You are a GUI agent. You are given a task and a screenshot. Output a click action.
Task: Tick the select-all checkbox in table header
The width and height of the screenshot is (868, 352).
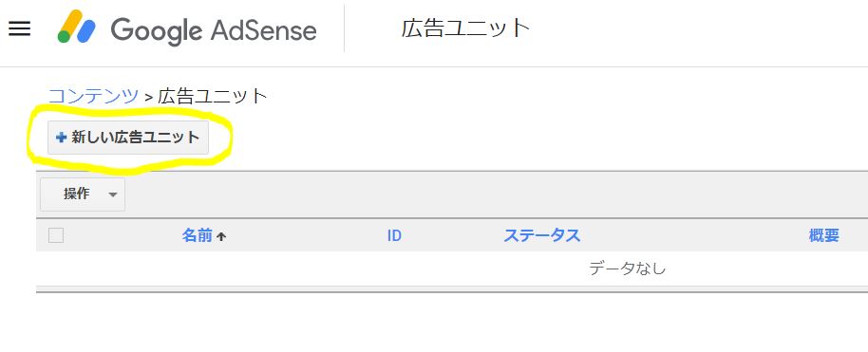pos(56,235)
